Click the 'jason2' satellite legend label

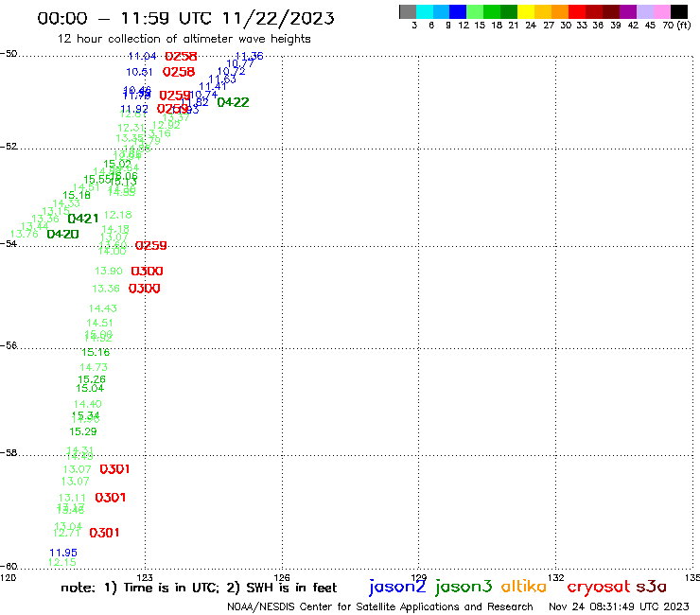click(x=397, y=587)
